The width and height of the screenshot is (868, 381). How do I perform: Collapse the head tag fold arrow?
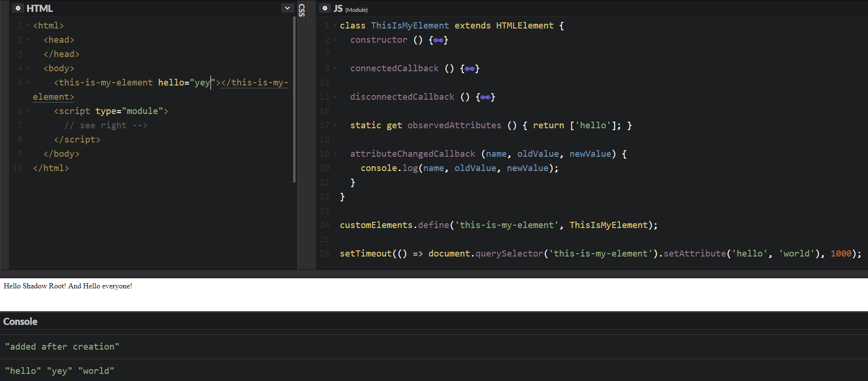tap(29, 40)
